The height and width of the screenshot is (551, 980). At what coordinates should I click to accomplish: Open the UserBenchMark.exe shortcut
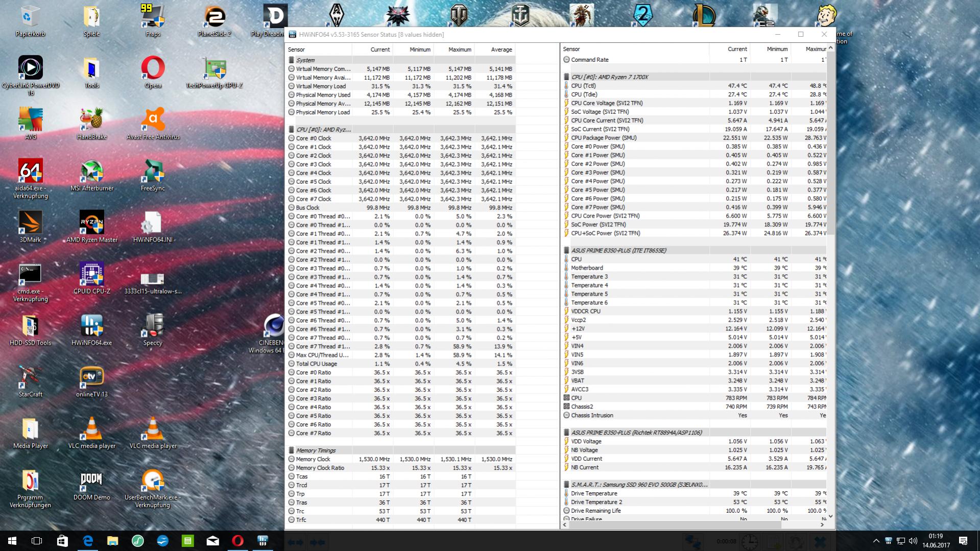pyautogui.click(x=153, y=489)
